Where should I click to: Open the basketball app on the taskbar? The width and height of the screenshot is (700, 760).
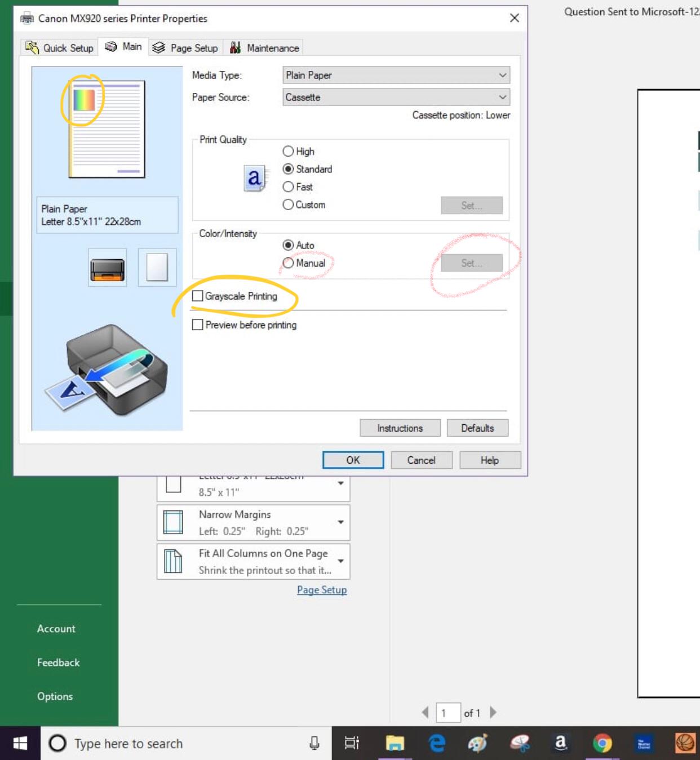point(685,744)
